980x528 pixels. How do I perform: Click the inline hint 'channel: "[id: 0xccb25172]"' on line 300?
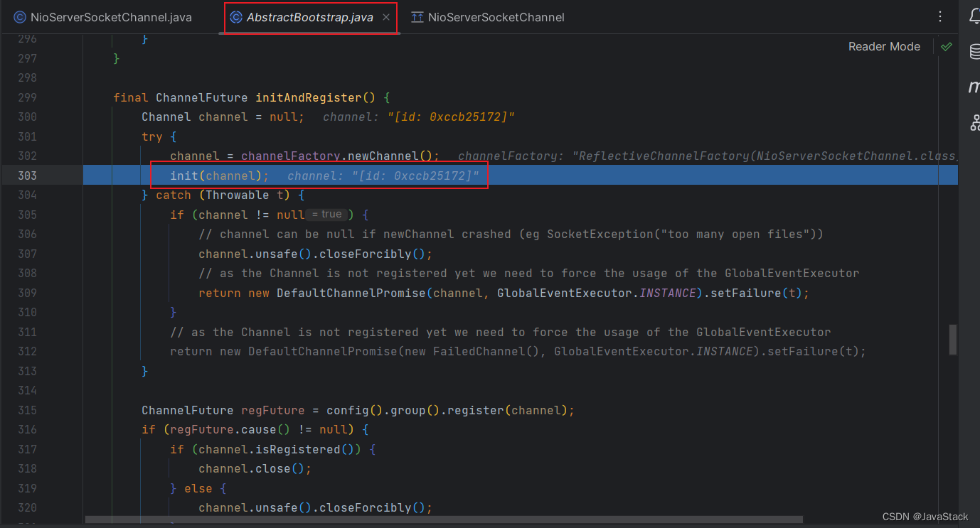[x=418, y=117]
